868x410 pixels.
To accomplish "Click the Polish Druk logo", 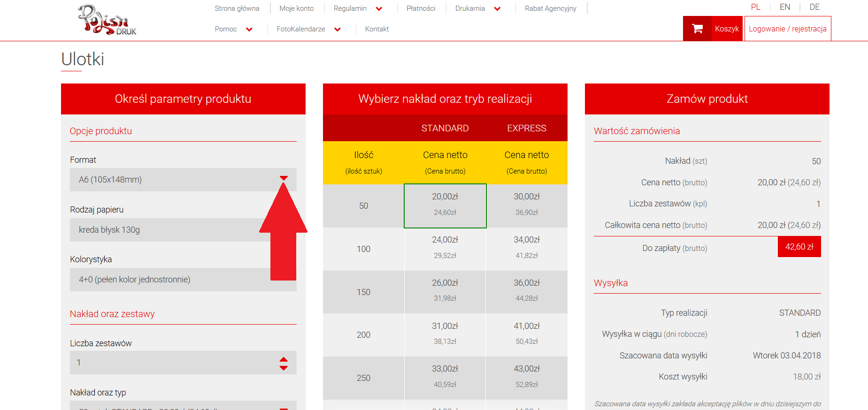I will point(107,20).
